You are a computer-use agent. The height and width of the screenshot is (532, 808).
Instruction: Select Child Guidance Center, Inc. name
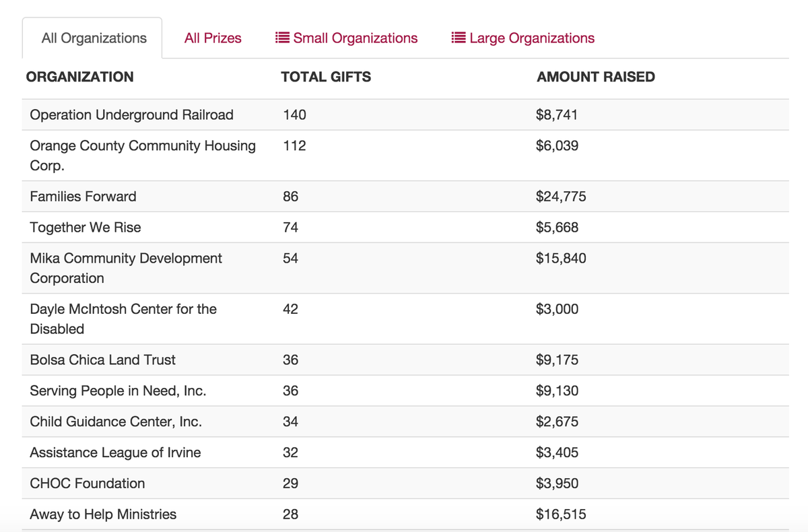pyautogui.click(x=116, y=422)
